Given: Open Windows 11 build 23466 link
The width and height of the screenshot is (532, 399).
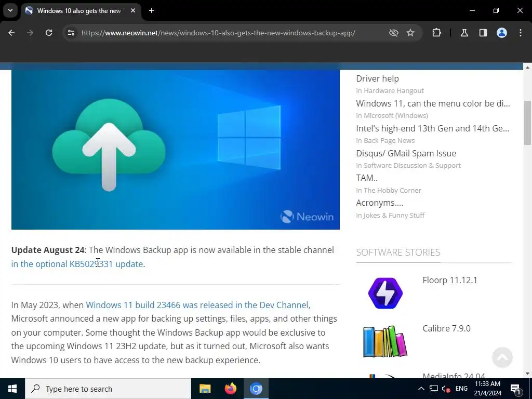Looking at the screenshot, I should pyautogui.click(x=198, y=305).
